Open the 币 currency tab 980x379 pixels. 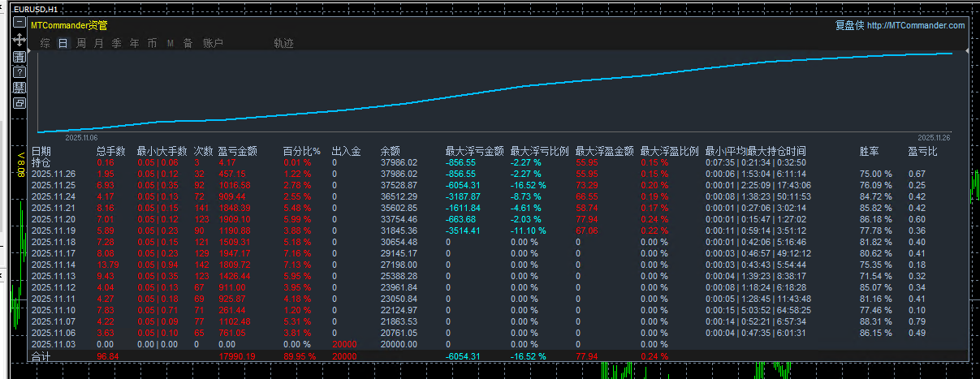coord(153,43)
